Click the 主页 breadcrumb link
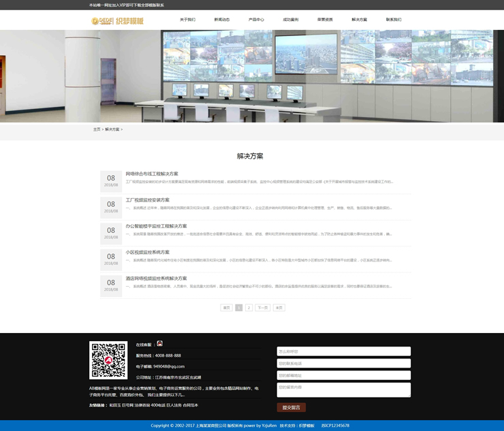 [x=97, y=129]
